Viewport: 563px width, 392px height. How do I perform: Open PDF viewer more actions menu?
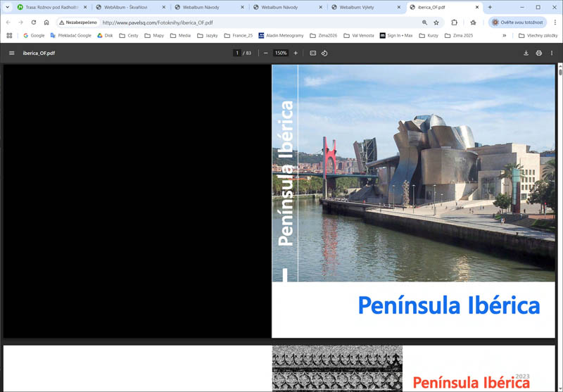tap(552, 53)
